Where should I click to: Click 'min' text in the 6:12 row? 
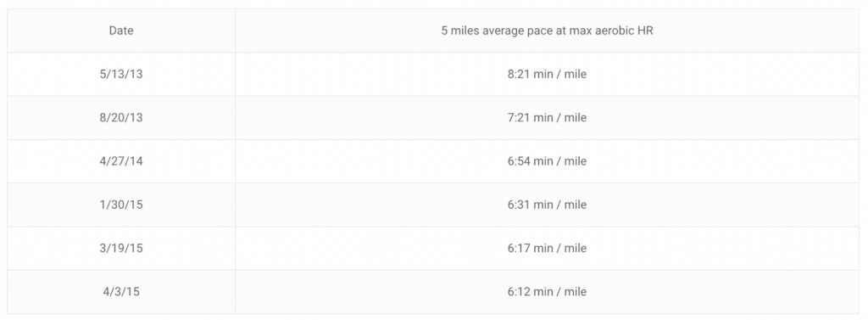pyautogui.click(x=543, y=292)
